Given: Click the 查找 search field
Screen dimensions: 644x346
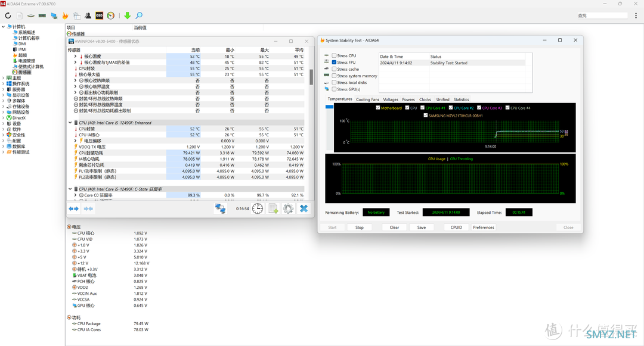Looking at the screenshot, I should [602, 15].
